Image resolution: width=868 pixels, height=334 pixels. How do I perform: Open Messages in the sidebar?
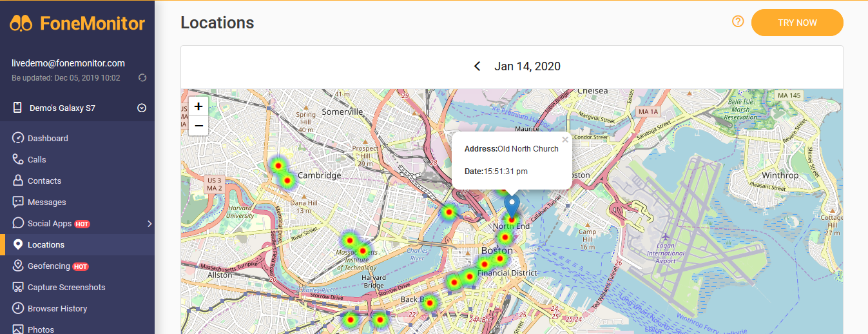point(77,202)
